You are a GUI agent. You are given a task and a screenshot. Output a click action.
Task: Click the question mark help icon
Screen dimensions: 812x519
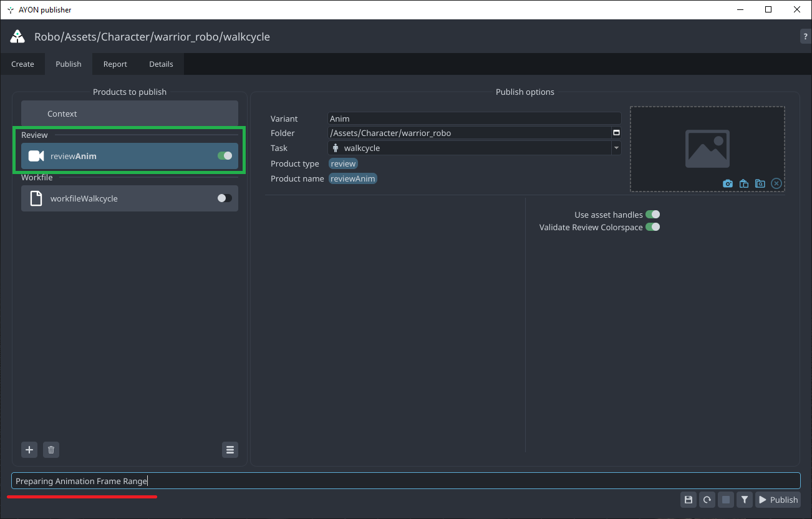pos(805,37)
